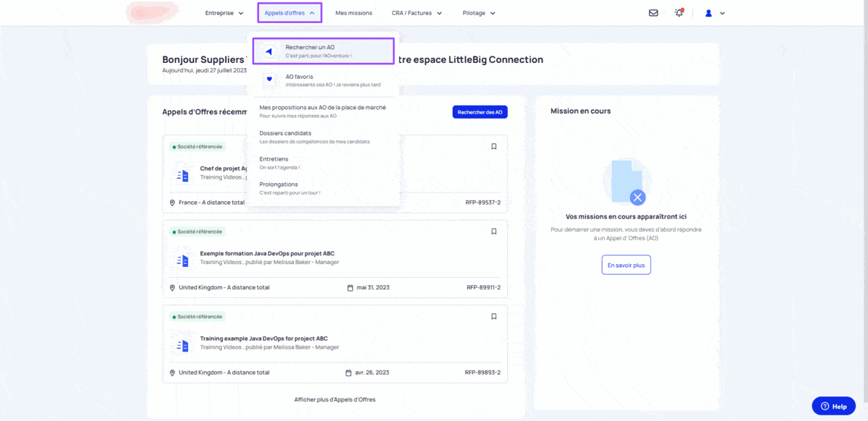Click the location pin next to France
The width and height of the screenshot is (868, 421).
click(x=172, y=203)
